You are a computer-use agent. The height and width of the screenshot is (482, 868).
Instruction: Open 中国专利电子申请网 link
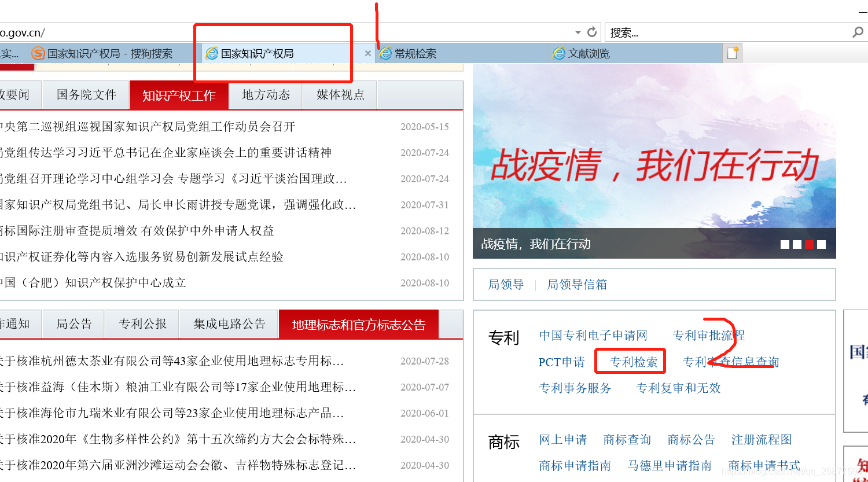[593, 336]
